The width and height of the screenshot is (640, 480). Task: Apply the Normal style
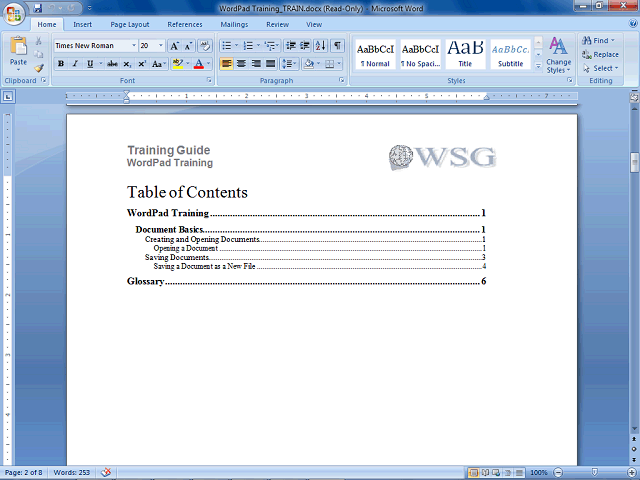click(375, 55)
